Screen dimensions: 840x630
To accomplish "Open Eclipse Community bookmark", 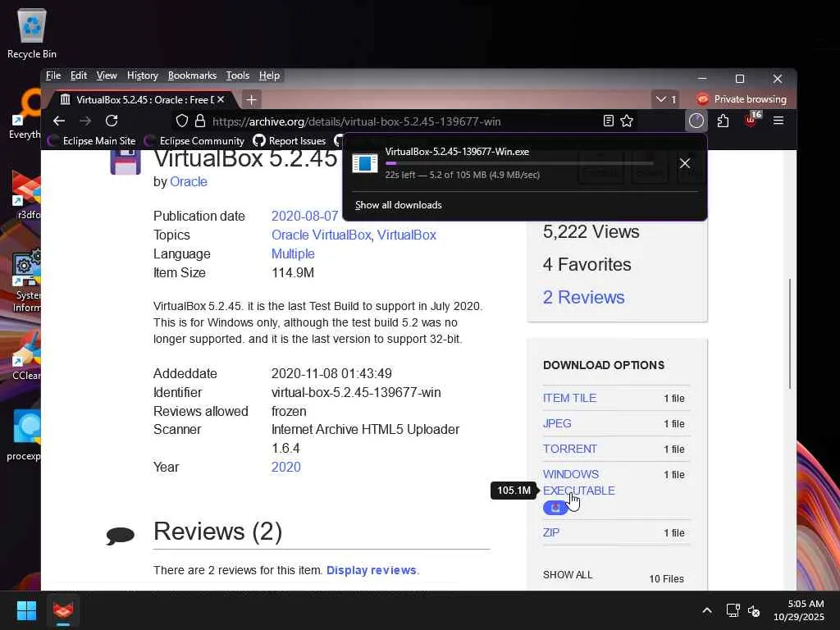I will click(x=194, y=141).
